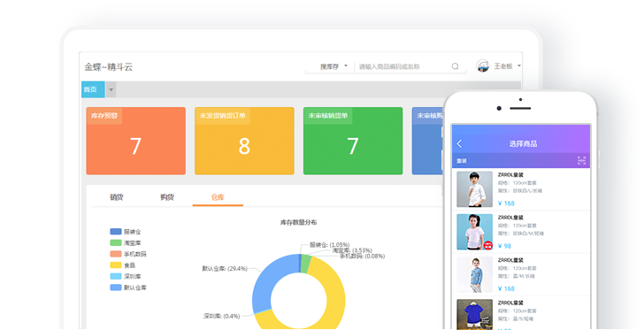Switch to the 销货 tab
Screen dimensions: 644x330
[x=117, y=197]
